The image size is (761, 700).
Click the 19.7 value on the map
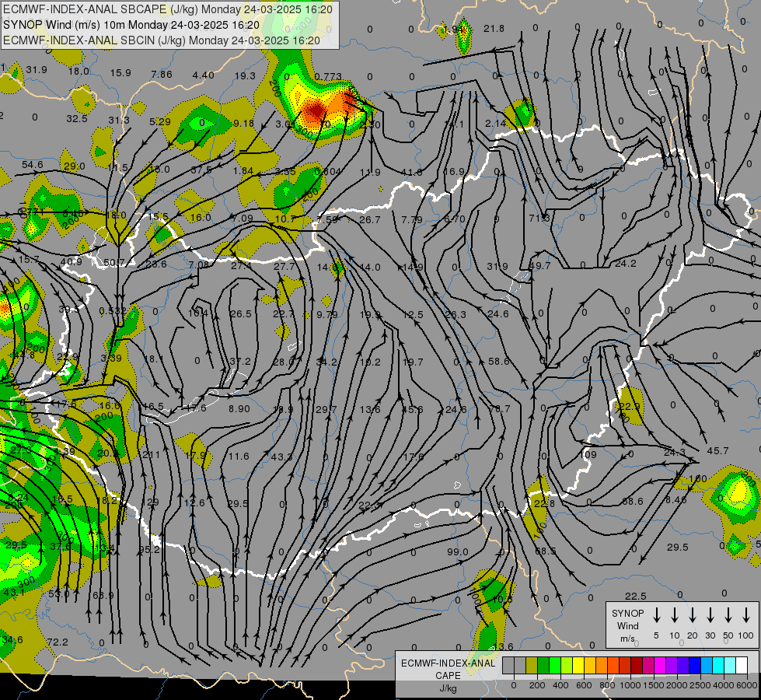[x=413, y=362]
